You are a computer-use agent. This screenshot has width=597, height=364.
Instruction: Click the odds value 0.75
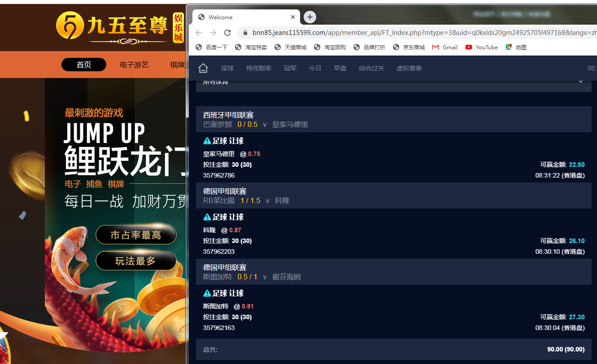pos(254,154)
